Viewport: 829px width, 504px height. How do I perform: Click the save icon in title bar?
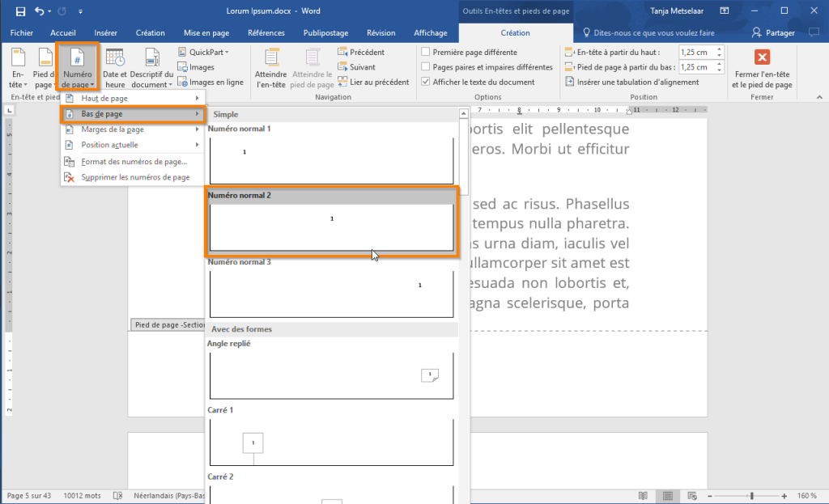(x=20, y=11)
